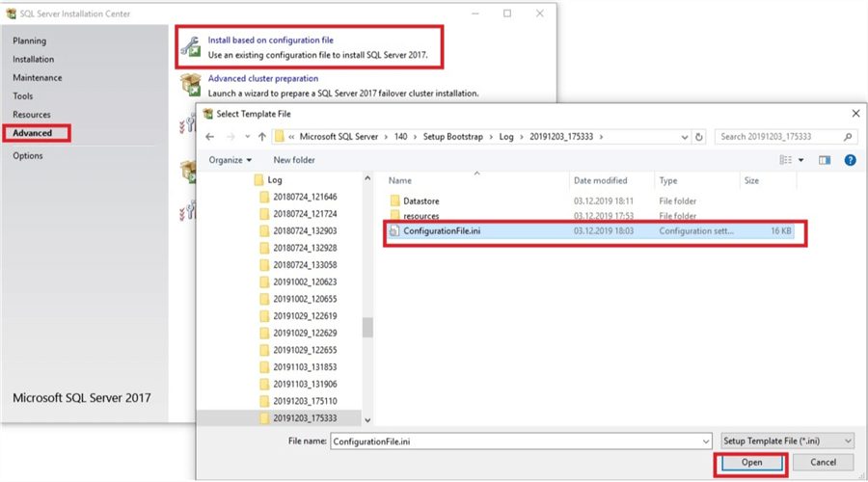The width and height of the screenshot is (868, 482).
Task: Select folder 20191203_175333 in the tree
Action: (305, 417)
